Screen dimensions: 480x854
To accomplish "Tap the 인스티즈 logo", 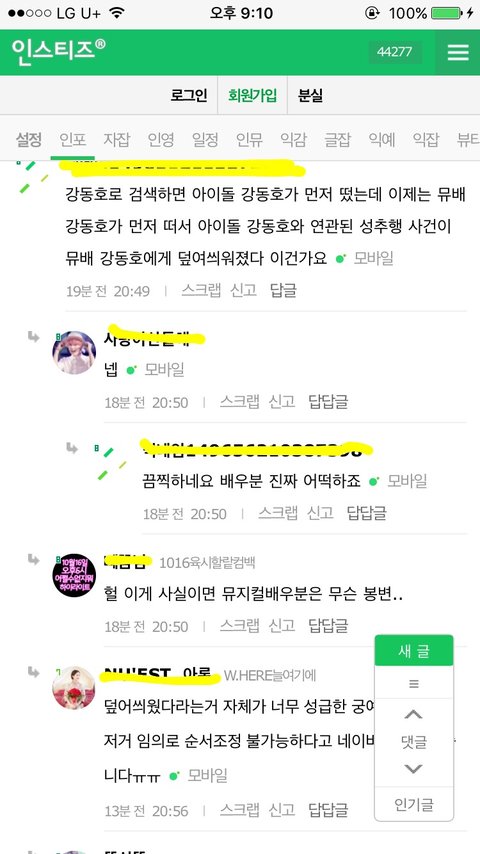I will [58, 51].
